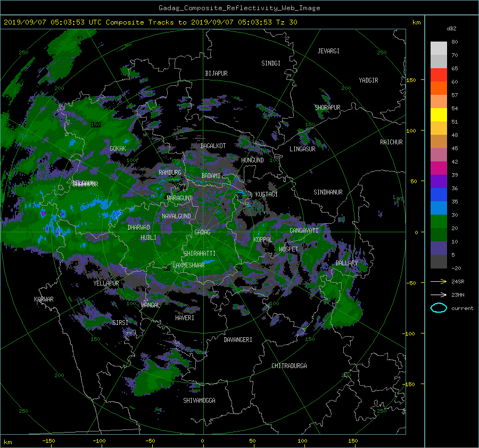This screenshot has width=479, height=448.
Task: Click the GANGAVATI city label
Action: pyautogui.click(x=304, y=231)
